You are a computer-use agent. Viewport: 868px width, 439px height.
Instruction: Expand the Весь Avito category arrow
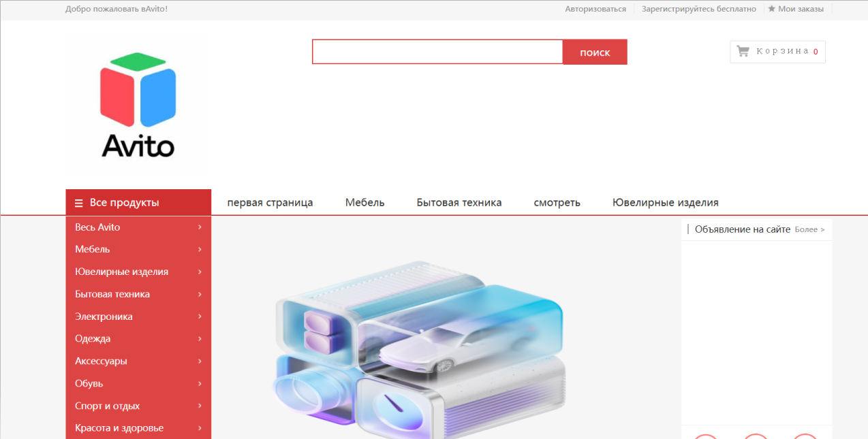200,227
